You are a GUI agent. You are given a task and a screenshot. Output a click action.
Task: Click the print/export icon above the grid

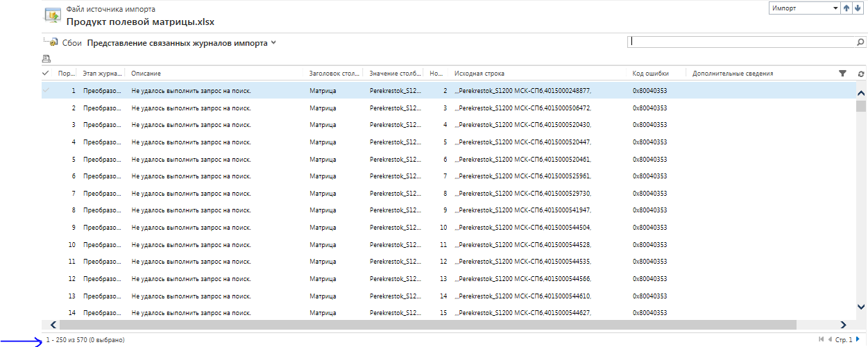(46, 59)
